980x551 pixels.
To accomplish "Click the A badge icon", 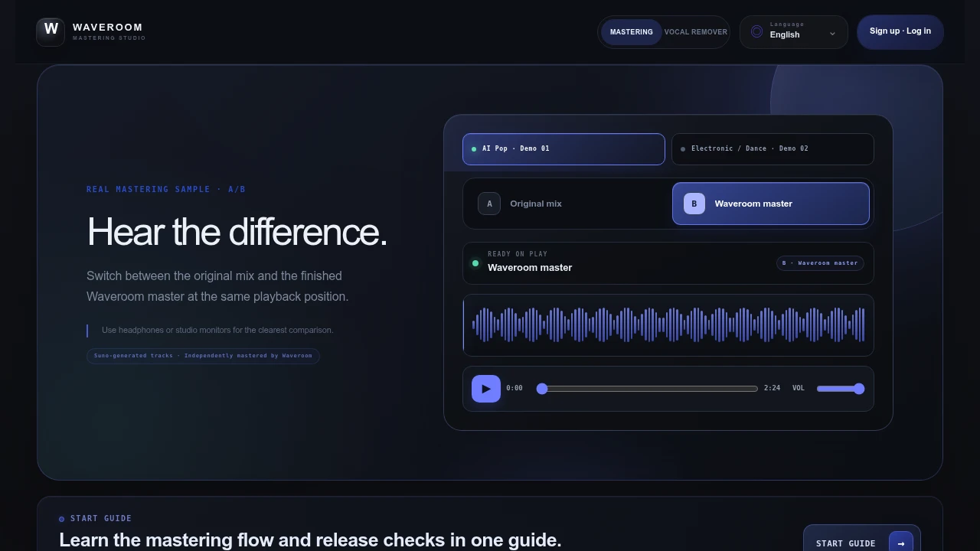I will pos(489,204).
